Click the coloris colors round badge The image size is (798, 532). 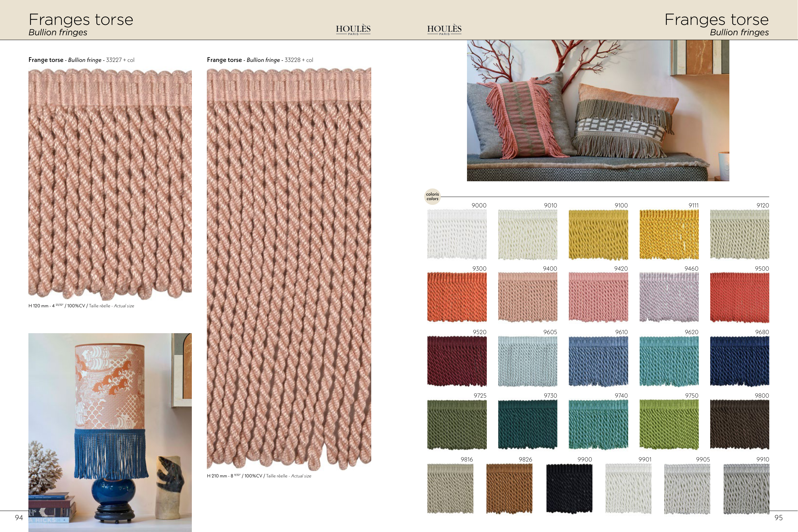(x=432, y=197)
